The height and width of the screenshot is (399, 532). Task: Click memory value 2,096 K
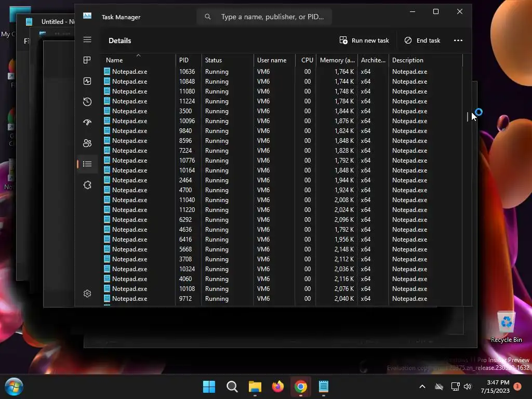[x=344, y=220]
